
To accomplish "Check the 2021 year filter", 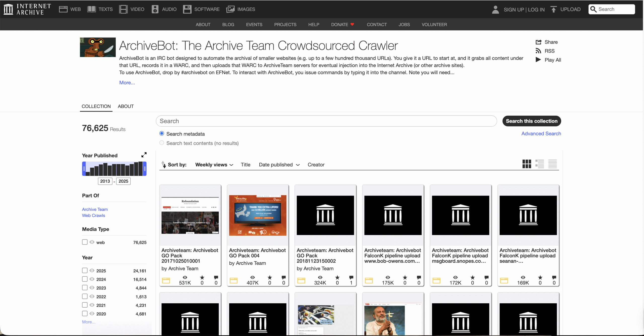I will tap(85, 305).
